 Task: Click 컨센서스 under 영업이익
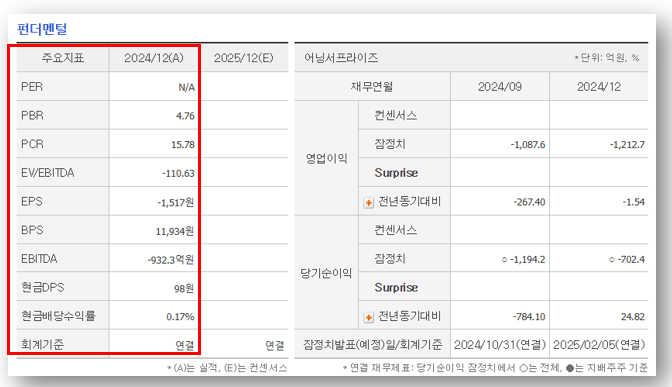(x=395, y=115)
